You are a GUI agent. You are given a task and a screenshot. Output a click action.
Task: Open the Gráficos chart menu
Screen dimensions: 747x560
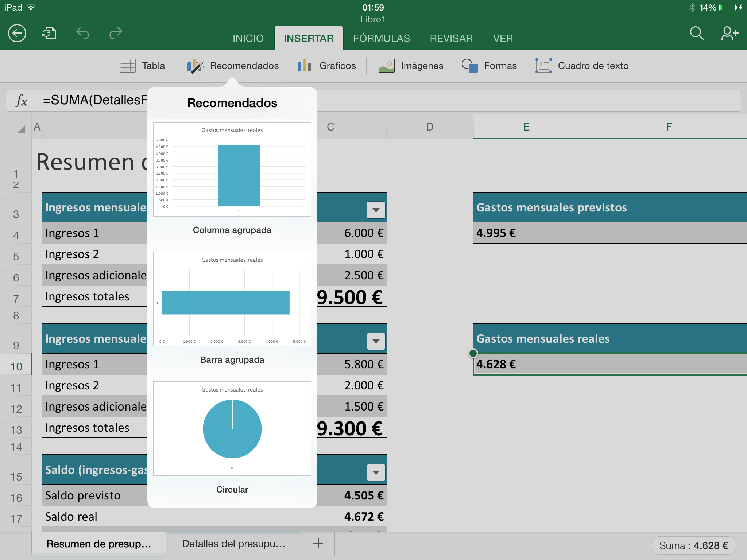coord(326,66)
